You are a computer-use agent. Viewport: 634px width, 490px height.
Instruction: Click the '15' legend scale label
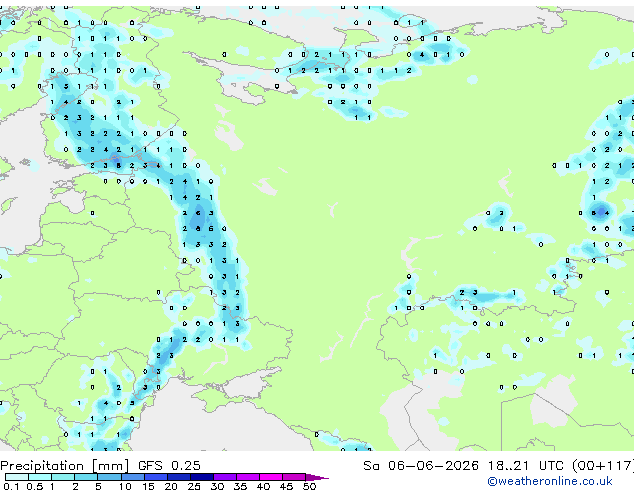click(x=148, y=486)
